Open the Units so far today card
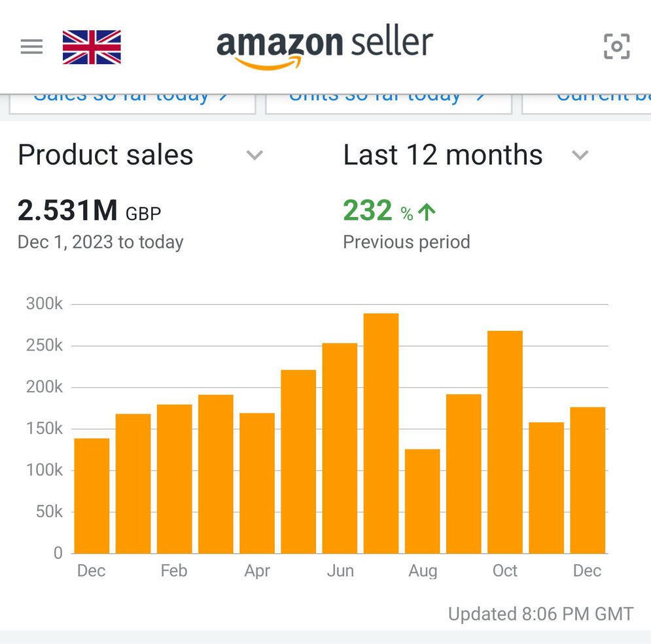 point(389,104)
